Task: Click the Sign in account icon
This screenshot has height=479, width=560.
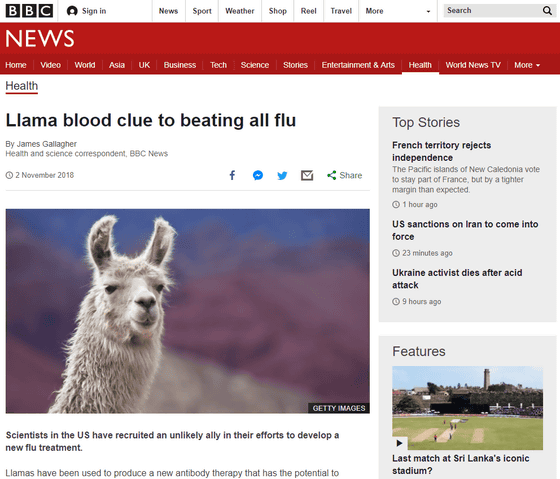Action: point(72,11)
